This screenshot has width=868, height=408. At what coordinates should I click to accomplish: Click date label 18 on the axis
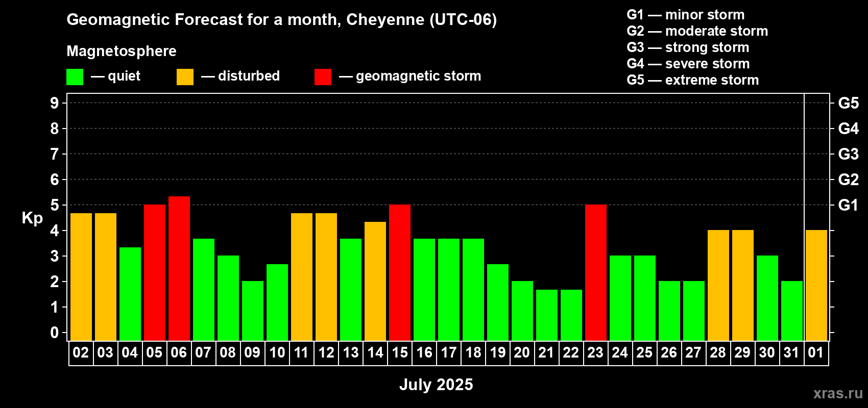[x=473, y=352]
